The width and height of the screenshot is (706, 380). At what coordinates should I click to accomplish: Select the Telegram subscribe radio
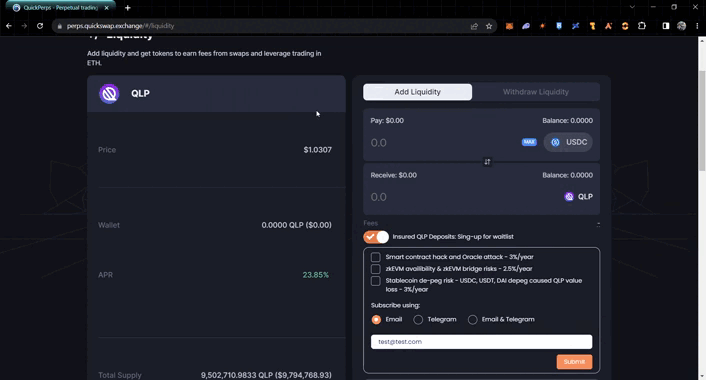[x=418, y=320]
